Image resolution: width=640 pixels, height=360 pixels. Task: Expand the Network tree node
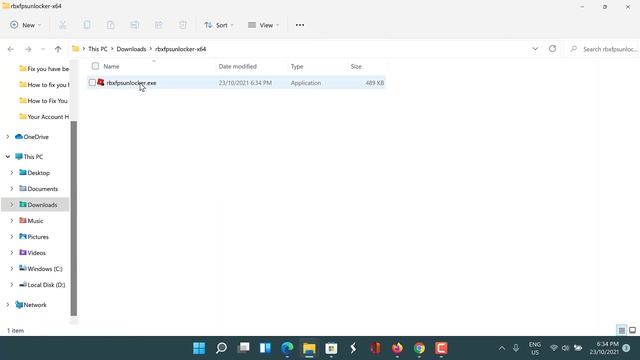point(8,304)
